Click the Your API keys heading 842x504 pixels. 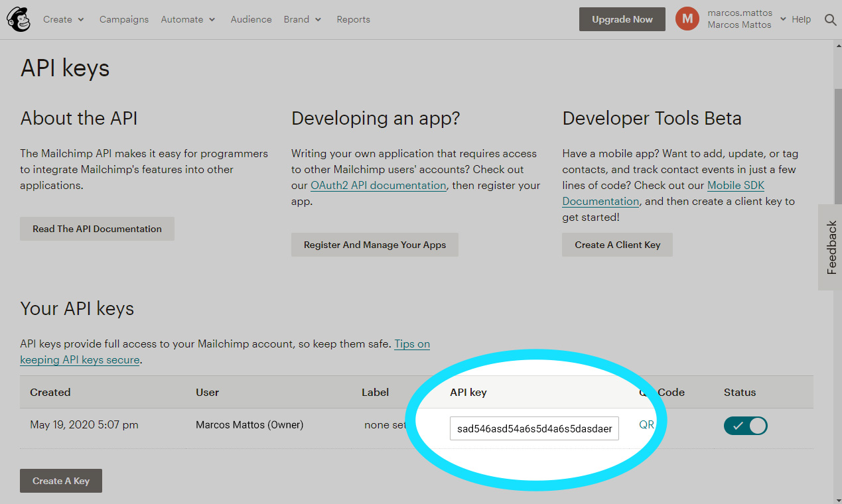77,308
